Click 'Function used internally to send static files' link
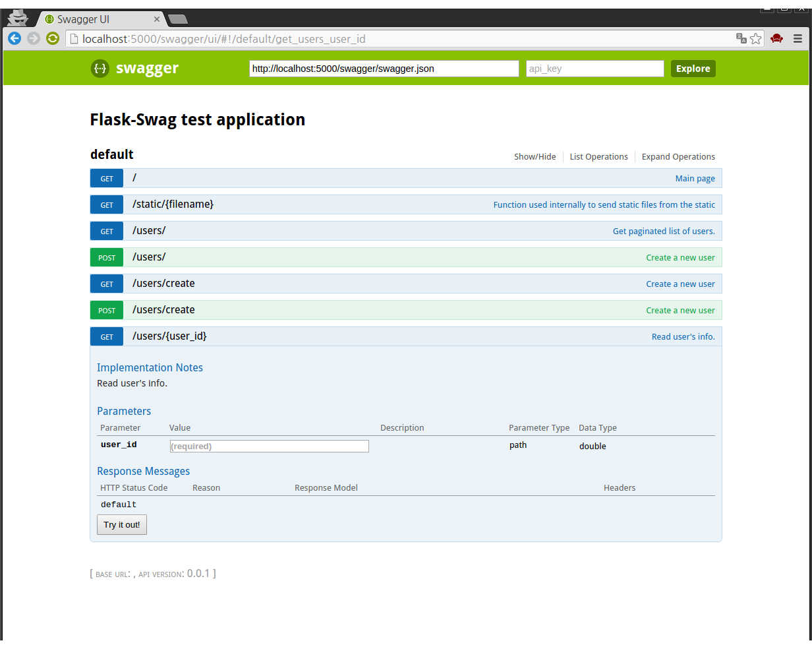This screenshot has height=649, width=812. click(604, 205)
